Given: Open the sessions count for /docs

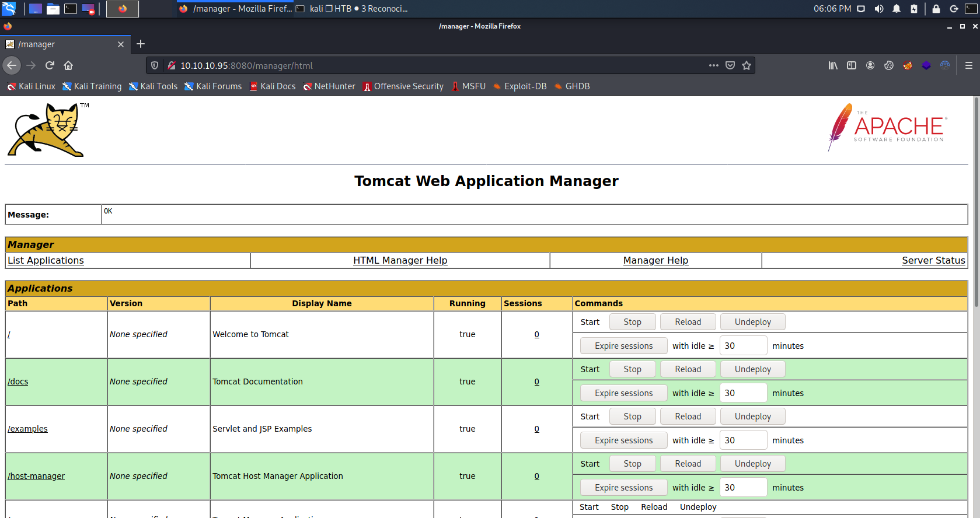Looking at the screenshot, I should click(537, 381).
